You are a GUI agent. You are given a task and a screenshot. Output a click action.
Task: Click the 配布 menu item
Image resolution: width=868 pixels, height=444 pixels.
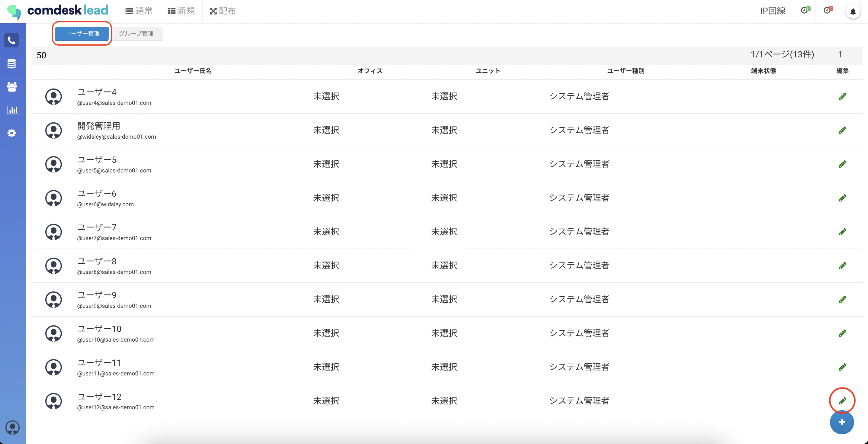[223, 11]
